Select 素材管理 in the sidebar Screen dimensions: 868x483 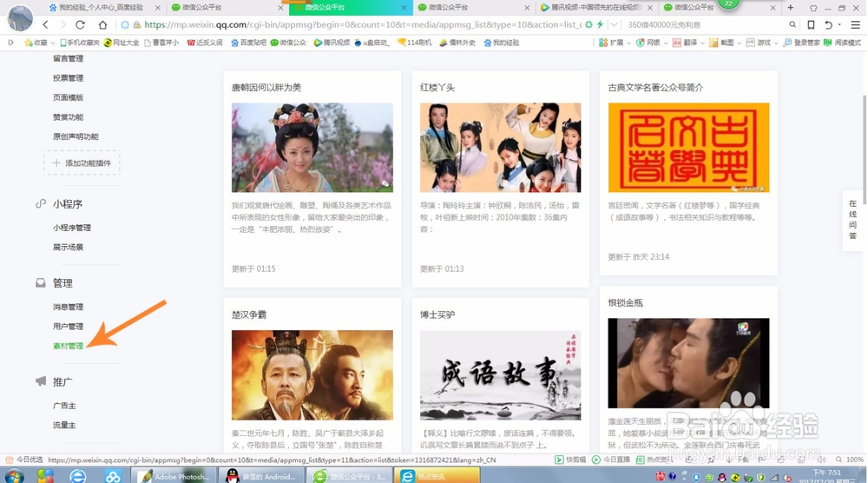68,346
